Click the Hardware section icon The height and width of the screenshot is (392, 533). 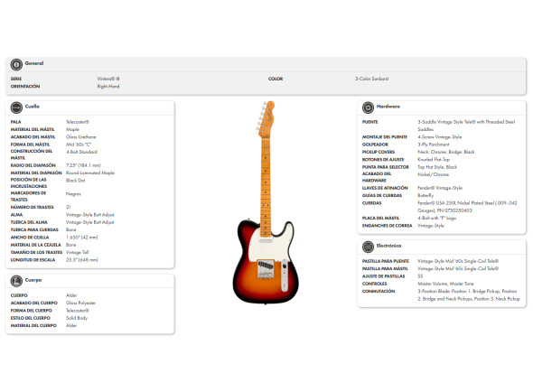(x=368, y=107)
